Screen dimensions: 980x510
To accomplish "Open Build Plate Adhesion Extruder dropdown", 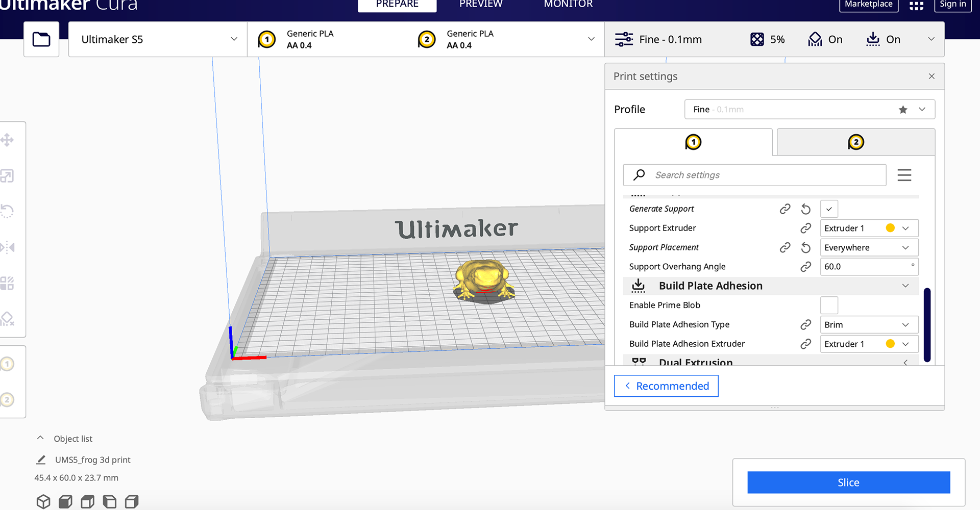I will [x=869, y=344].
